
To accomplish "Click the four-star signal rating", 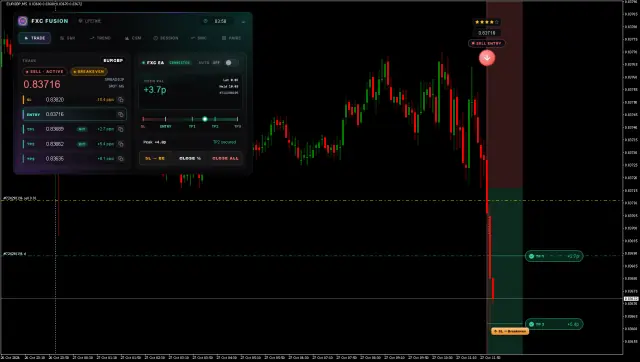I will coord(487,22).
